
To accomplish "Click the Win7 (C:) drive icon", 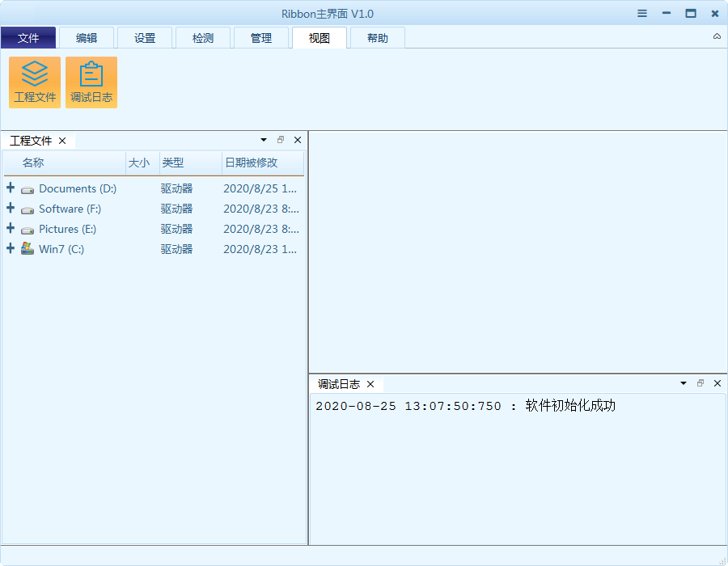I will pos(28,248).
